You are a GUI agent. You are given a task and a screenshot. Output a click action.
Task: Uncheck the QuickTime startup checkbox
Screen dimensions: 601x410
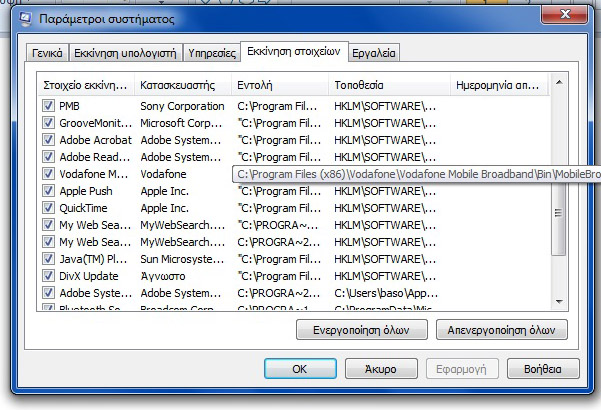click(48, 208)
